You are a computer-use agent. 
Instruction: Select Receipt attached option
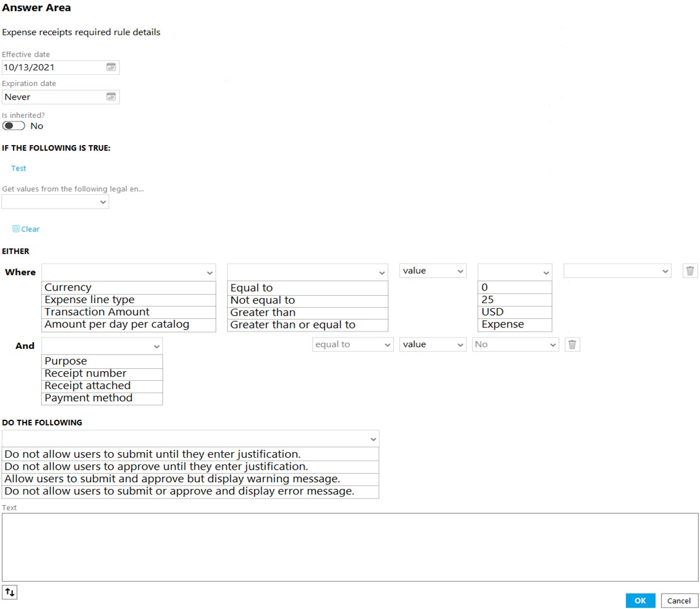[102, 386]
